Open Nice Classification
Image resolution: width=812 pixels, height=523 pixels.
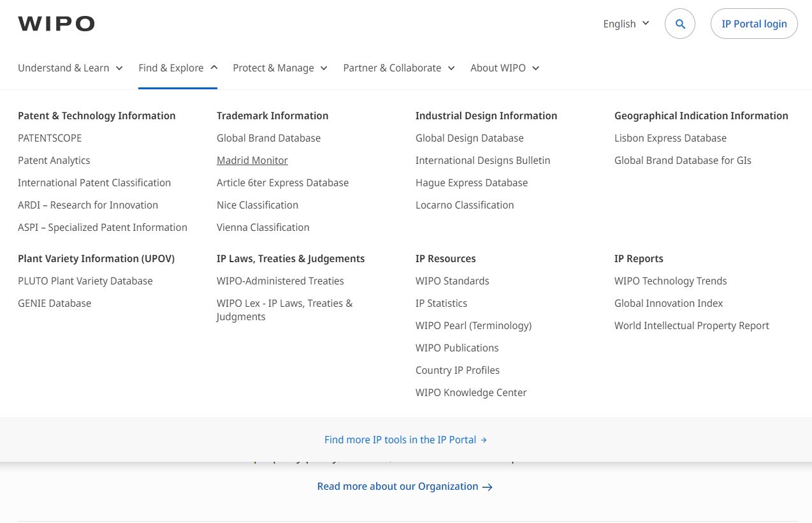[x=257, y=205]
